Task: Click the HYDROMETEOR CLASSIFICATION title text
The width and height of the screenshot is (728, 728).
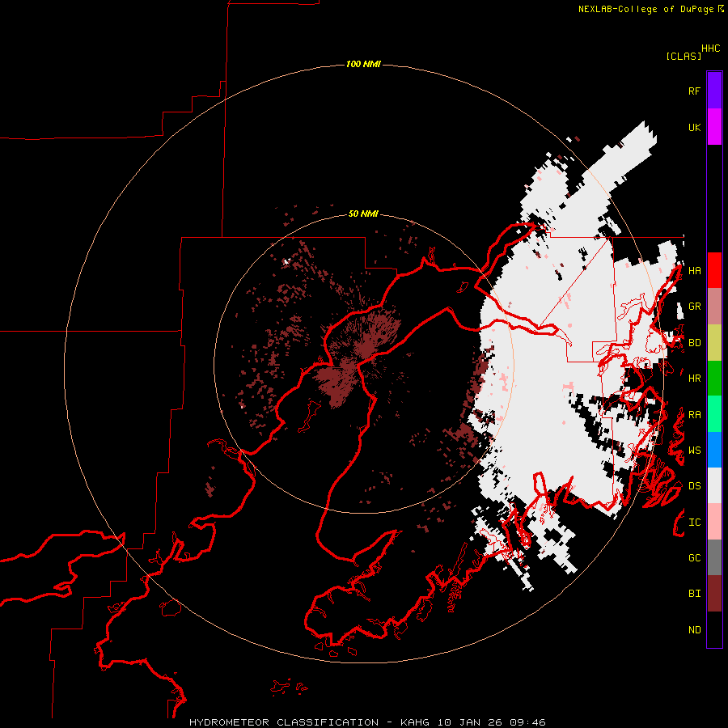Action: pos(284,722)
